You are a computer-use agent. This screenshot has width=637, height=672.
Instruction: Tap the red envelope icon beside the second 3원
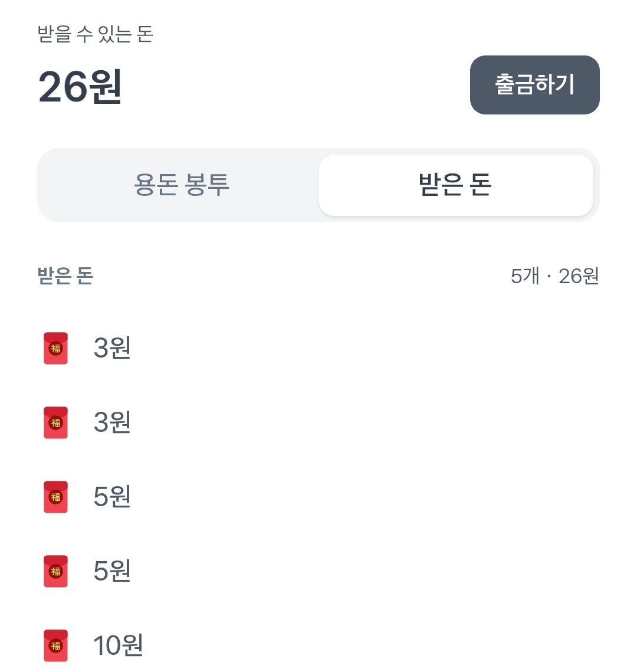tap(56, 422)
